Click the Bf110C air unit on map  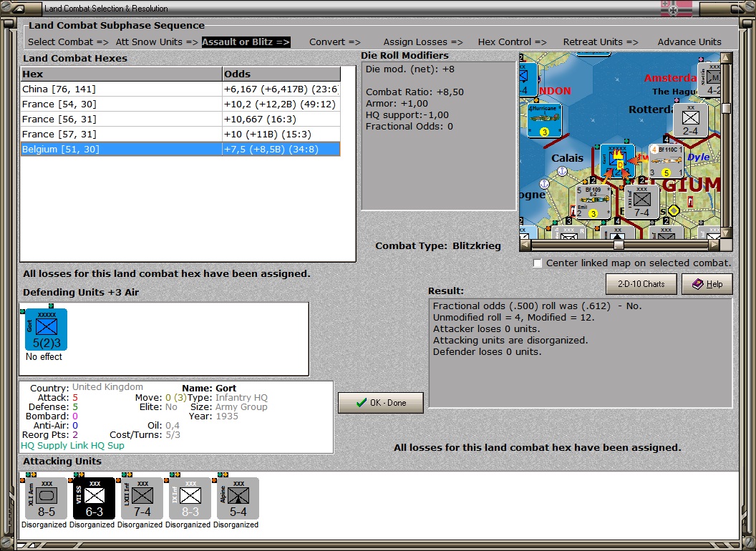[667, 162]
